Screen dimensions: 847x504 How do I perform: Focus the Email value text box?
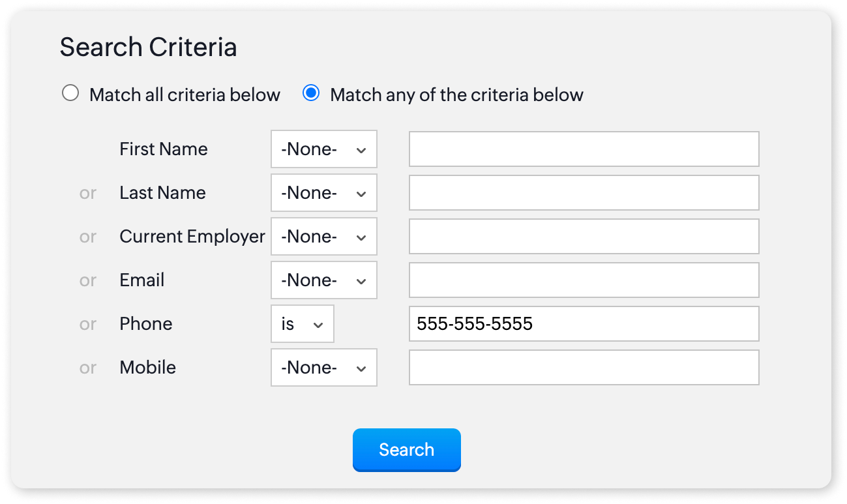pyautogui.click(x=584, y=280)
